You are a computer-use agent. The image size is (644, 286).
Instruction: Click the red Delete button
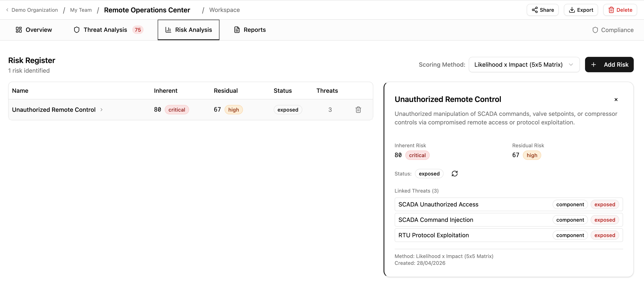point(620,10)
